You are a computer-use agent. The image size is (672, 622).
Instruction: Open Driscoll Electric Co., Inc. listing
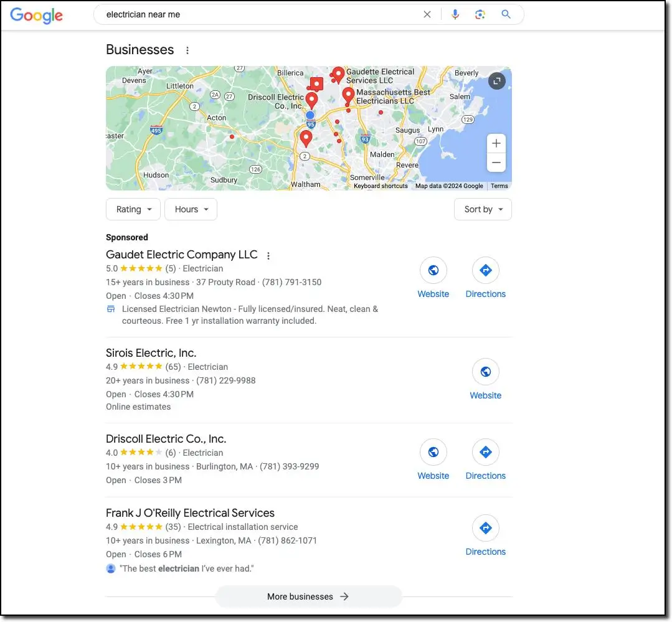click(x=166, y=439)
